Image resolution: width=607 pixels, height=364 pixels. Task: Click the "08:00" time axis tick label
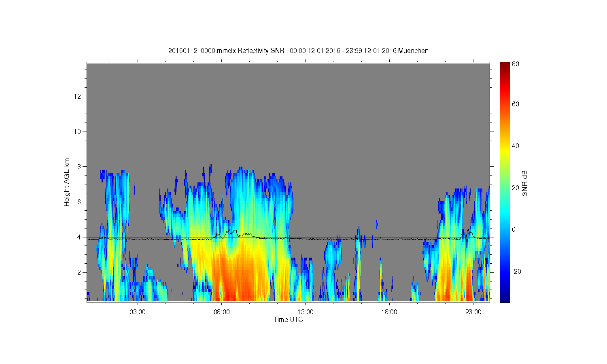[222, 312]
